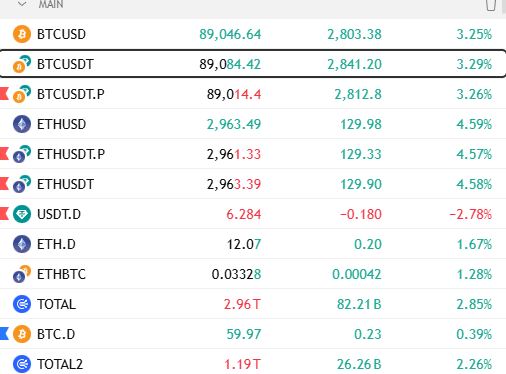
Task: Click the BTCUSD Bitcoin logo icon
Action: (22, 34)
